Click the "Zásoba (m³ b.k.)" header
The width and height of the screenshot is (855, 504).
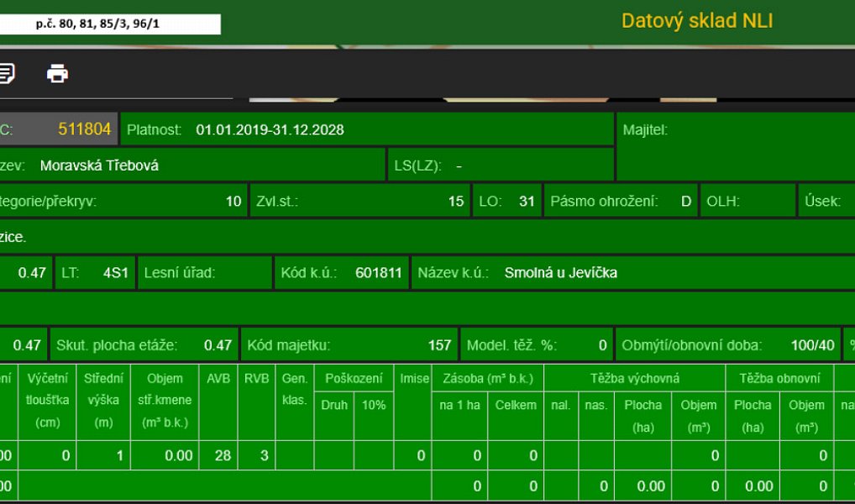tap(488, 379)
